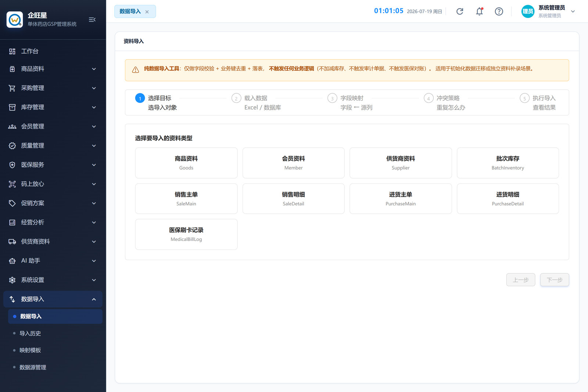588x392 pixels.
Task: Collapse the sidebar with the menu fold icon
Action: click(x=92, y=19)
